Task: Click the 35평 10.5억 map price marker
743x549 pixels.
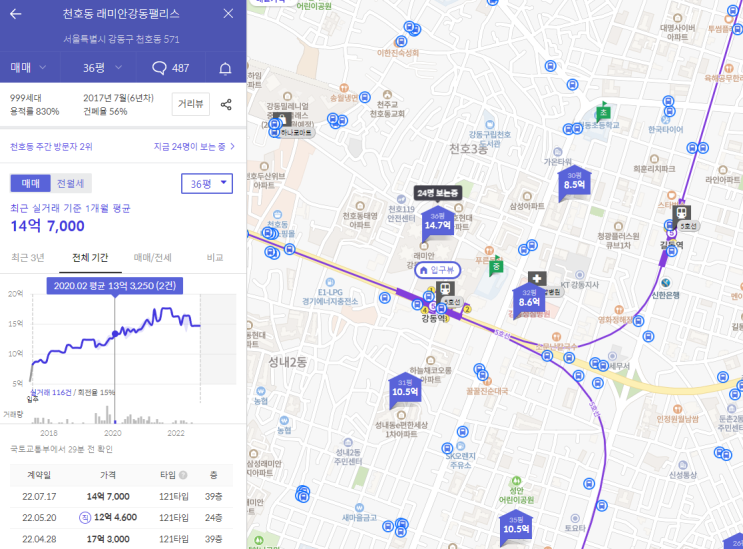Action: pos(516,527)
